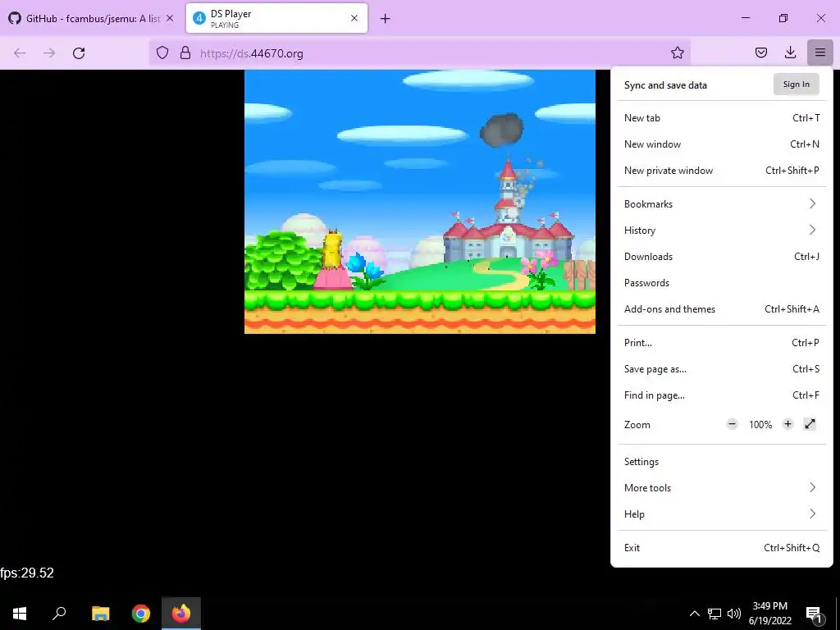
Task: Select Find in page...
Action: pyautogui.click(x=722, y=395)
